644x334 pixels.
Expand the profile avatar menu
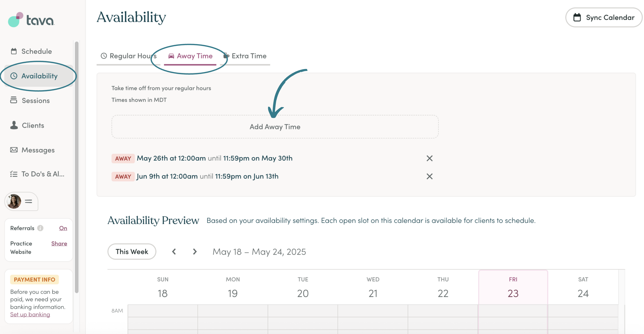click(x=21, y=201)
